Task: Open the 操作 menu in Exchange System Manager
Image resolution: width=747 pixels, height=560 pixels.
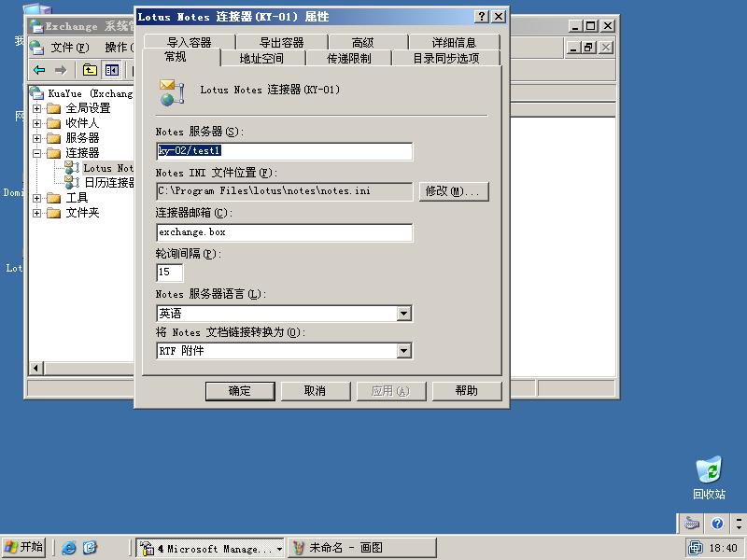Action: [119, 48]
